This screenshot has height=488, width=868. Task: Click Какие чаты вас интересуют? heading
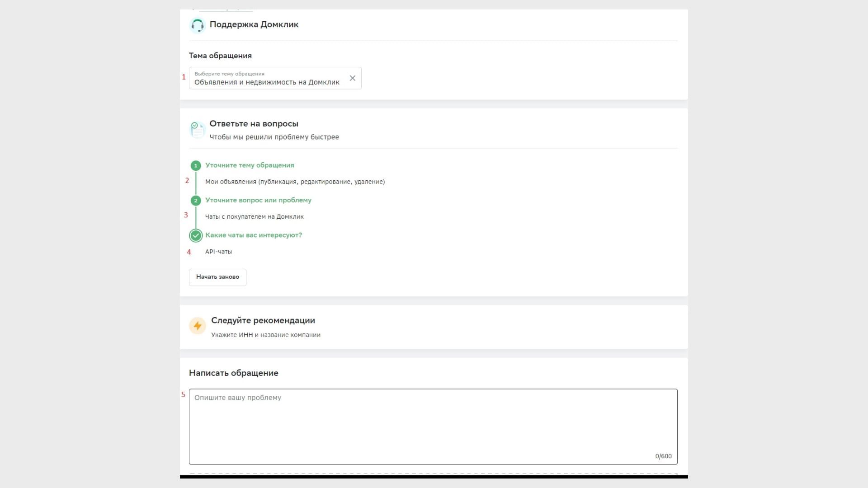pyautogui.click(x=254, y=235)
